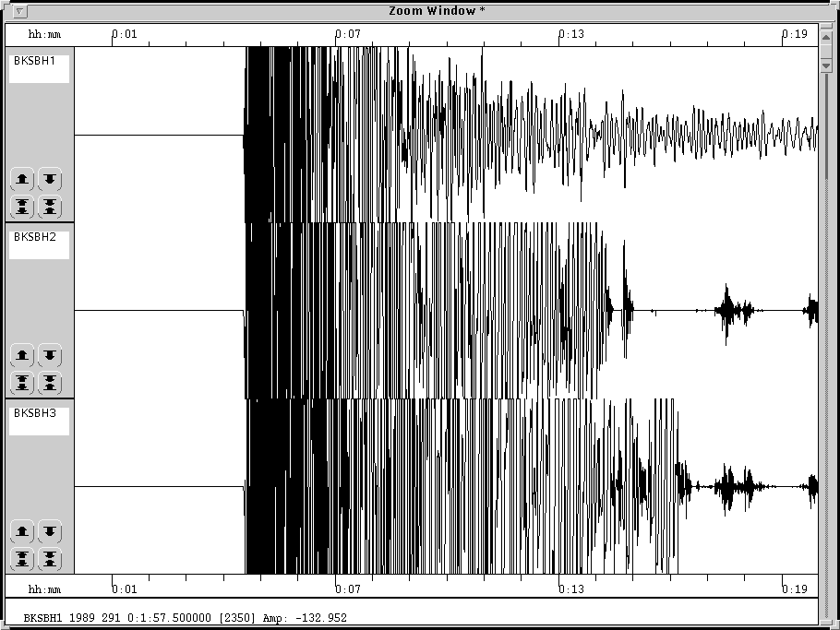Click the 0:13 mark on bottom time axis
The image size is (840, 630).
click(x=571, y=589)
